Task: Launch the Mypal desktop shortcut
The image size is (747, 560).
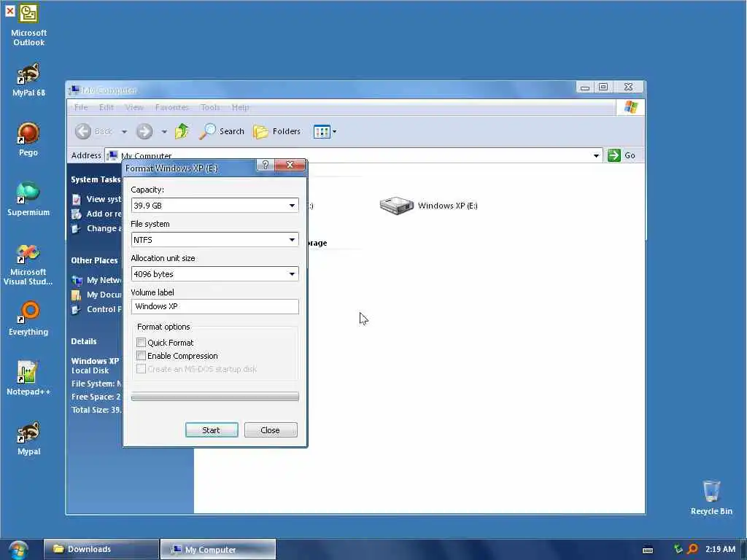Action: [x=28, y=438]
